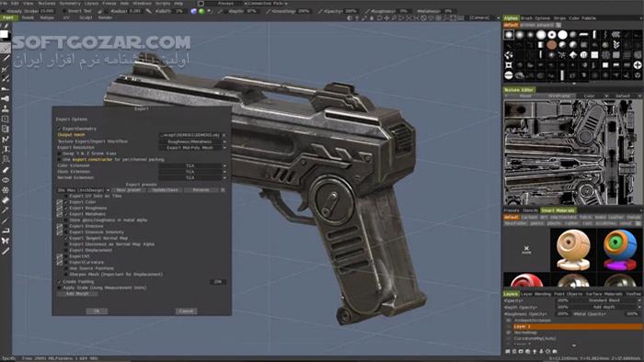Open the Color Extension TGA dropdown
This screenshot has height=362, width=644.
point(192,165)
